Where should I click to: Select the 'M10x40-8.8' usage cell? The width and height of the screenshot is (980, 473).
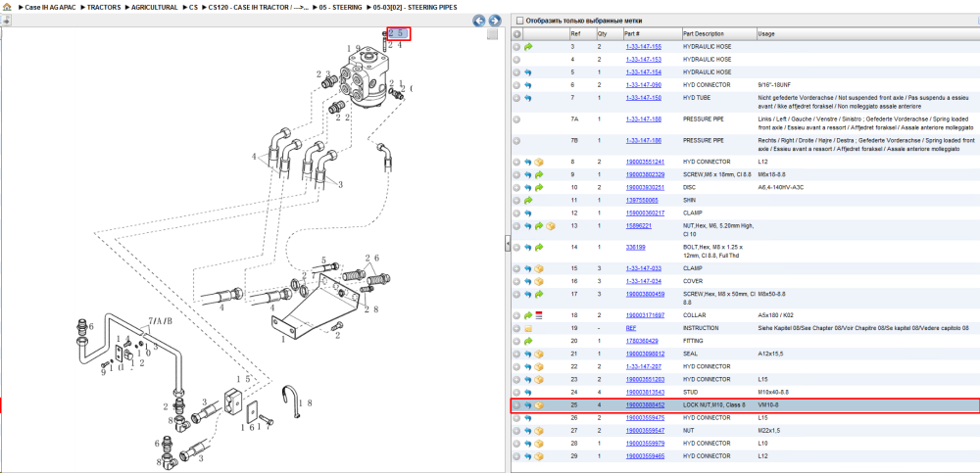[x=773, y=393]
